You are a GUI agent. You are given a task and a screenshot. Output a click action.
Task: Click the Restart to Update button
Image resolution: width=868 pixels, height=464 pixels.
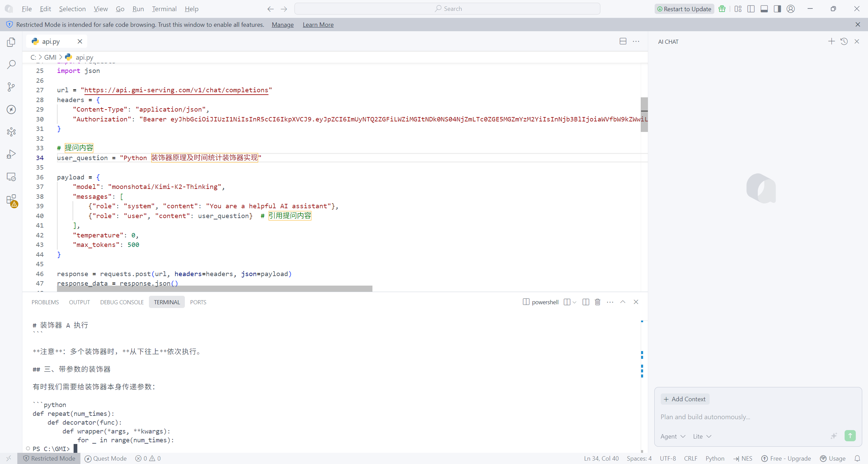coord(684,9)
